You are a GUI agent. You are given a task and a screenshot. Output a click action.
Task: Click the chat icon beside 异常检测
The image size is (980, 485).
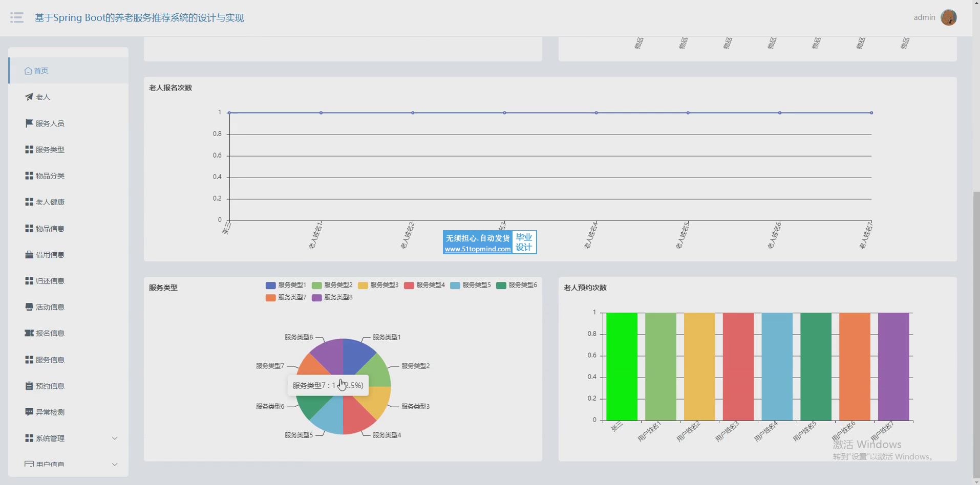tap(29, 412)
